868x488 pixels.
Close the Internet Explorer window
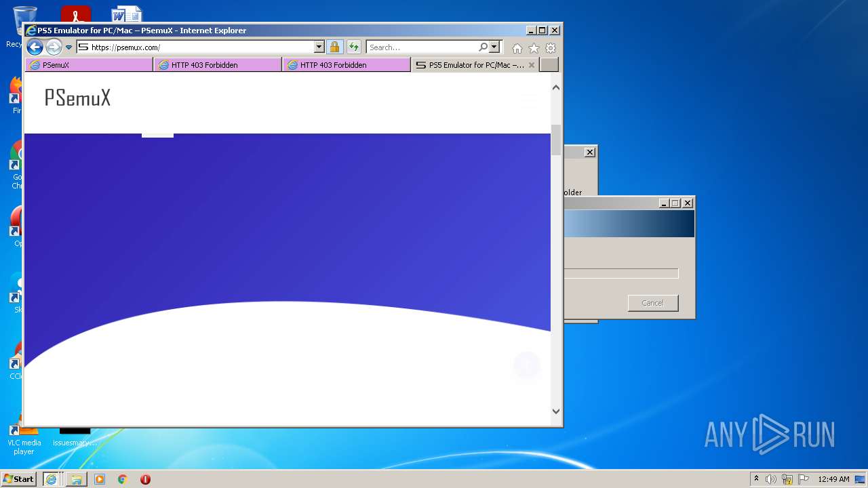[x=555, y=30]
